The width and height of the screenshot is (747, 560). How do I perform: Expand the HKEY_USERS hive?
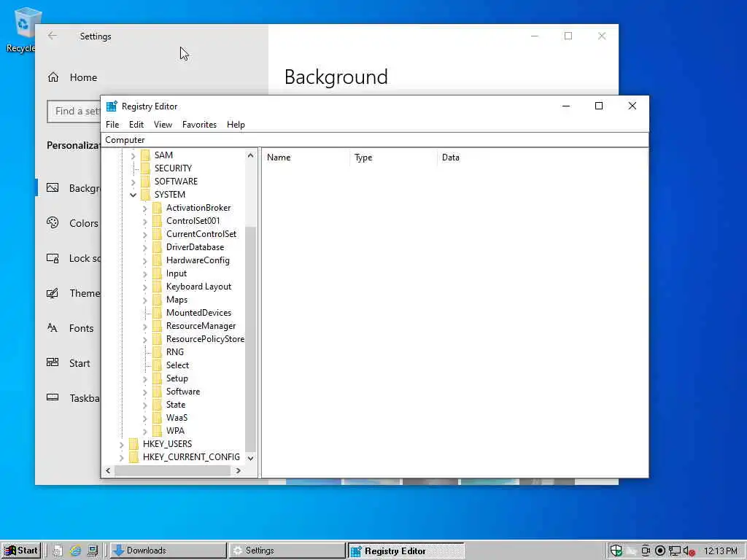tap(122, 445)
